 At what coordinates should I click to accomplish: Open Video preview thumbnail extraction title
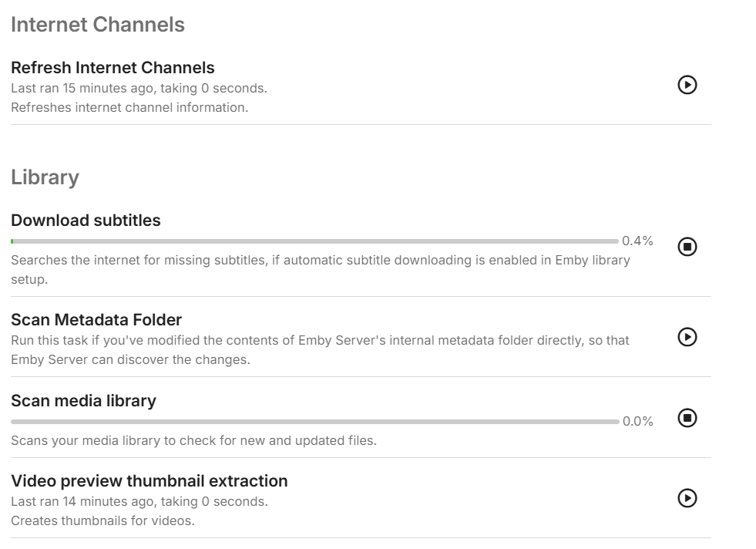point(150,481)
